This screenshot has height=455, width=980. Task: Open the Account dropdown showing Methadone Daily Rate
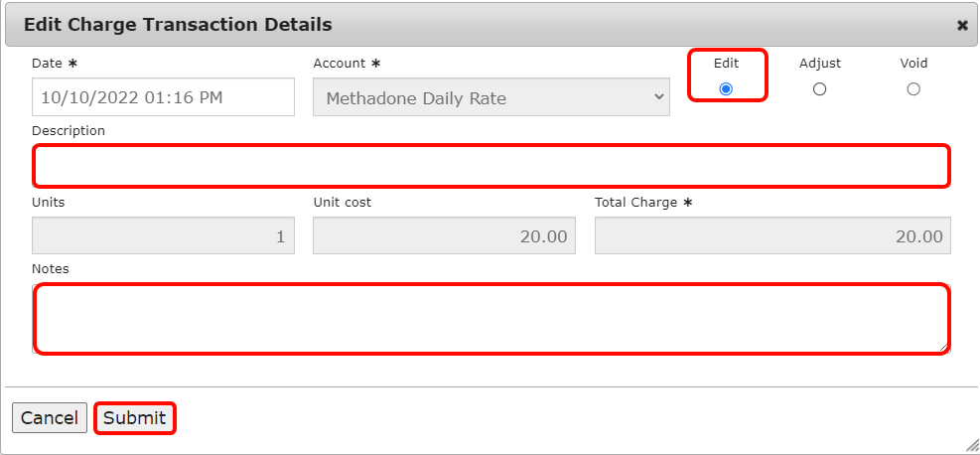point(491,97)
